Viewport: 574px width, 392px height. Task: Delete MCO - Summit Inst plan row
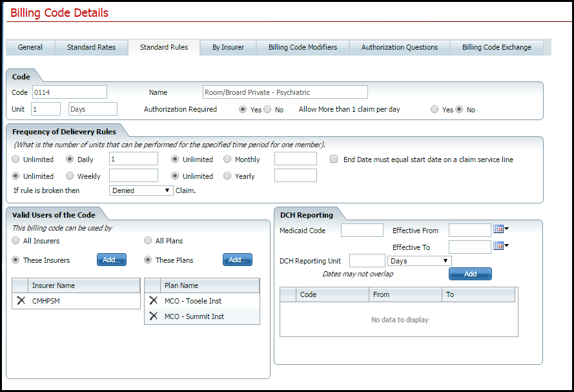pyautogui.click(x=154, y=316)
